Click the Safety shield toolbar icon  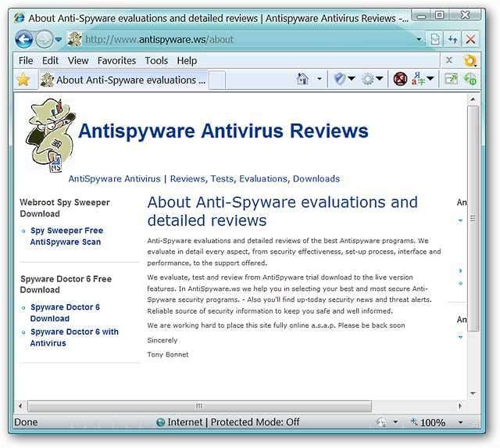(339, 79)
